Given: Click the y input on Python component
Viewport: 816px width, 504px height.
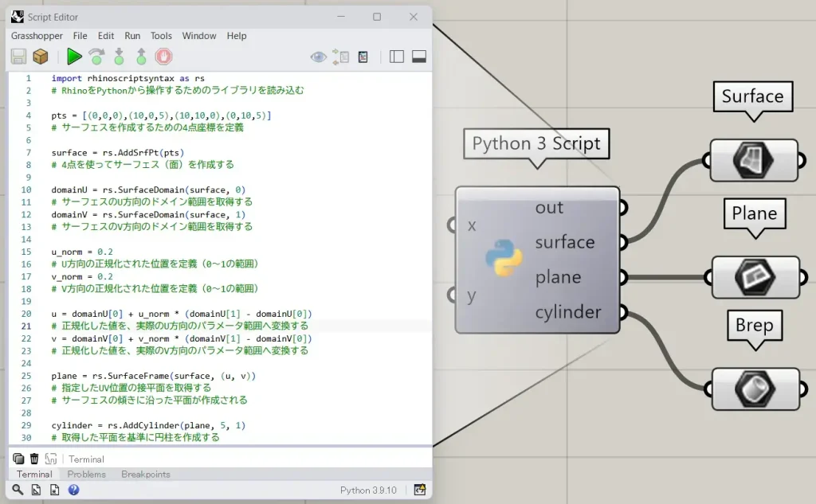Looking at the screenshot, I should (472, 295).
